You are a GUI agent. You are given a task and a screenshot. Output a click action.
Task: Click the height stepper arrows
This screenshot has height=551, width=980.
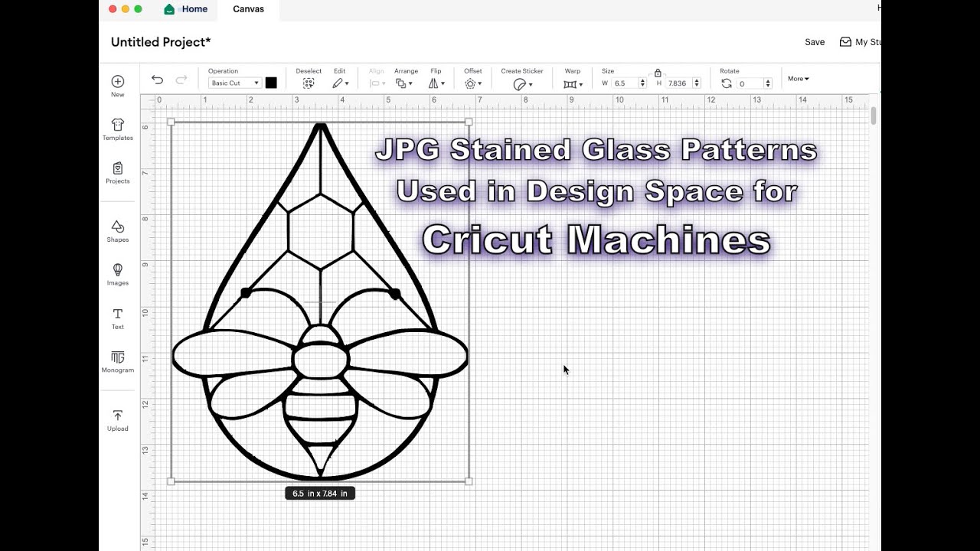pyautogui.click(x=697, y=83)
